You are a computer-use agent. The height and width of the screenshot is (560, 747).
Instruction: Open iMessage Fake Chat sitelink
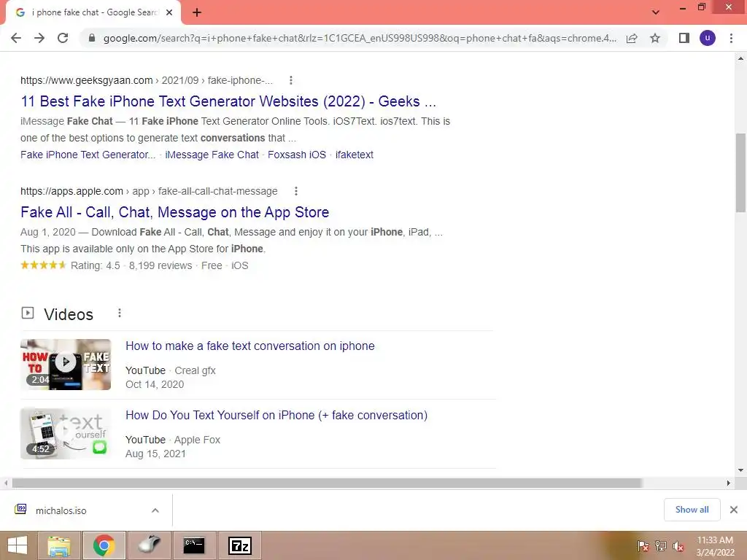point(212,155)
